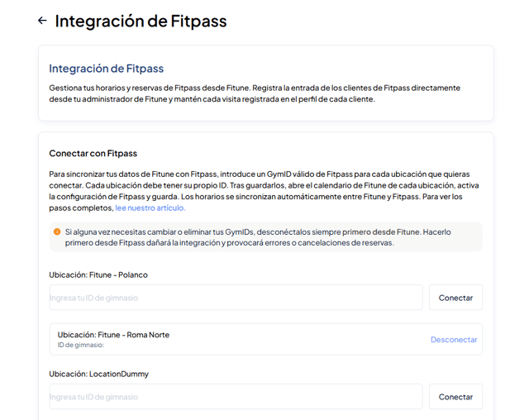This screenshot has height=420, width=529.
Task: Click the GymIDs warning message text
Action: click(258, 237)
